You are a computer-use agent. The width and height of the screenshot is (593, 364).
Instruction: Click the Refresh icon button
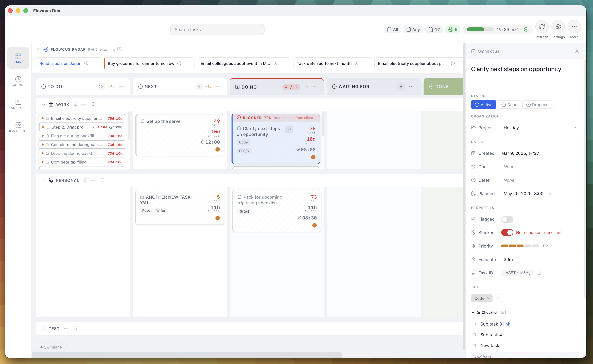tap(542, 27)
